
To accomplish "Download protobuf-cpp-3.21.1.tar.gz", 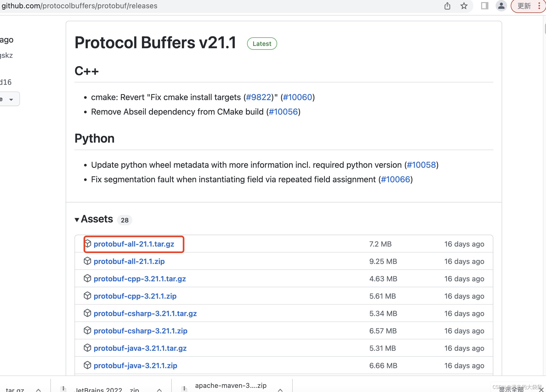I will pos(140,279).
